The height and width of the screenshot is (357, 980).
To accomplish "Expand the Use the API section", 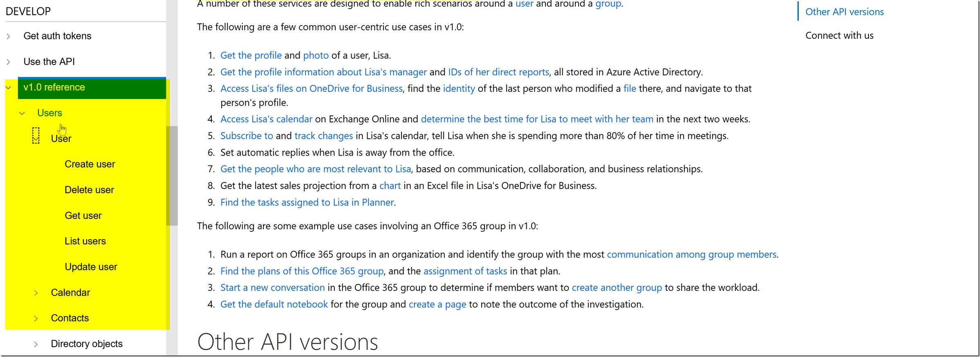I will coord(8,62).
